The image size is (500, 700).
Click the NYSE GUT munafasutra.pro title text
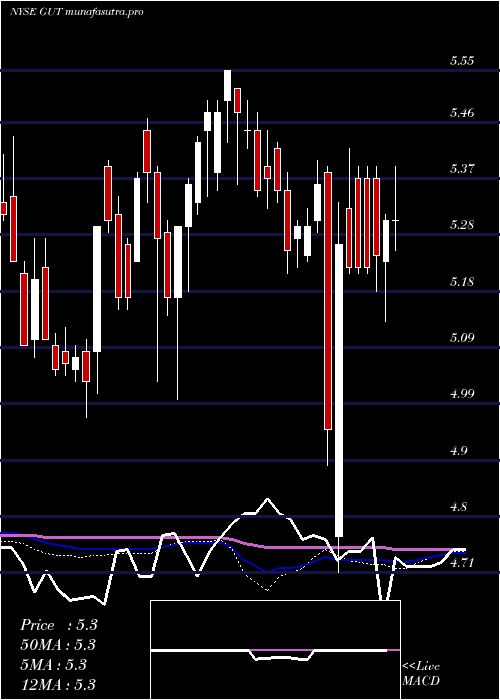point(76,12)
